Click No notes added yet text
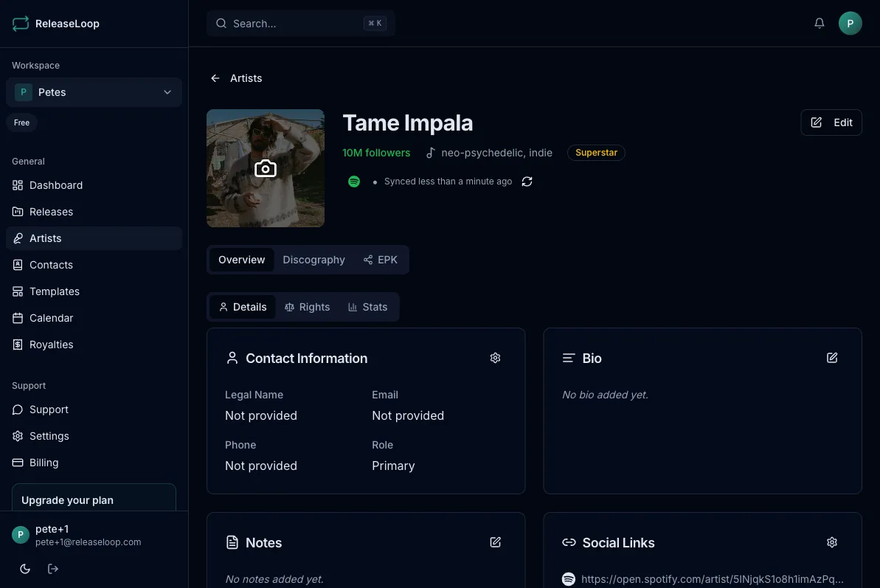The height and width of the screenshot is (588, 880). tap(274, 579)
